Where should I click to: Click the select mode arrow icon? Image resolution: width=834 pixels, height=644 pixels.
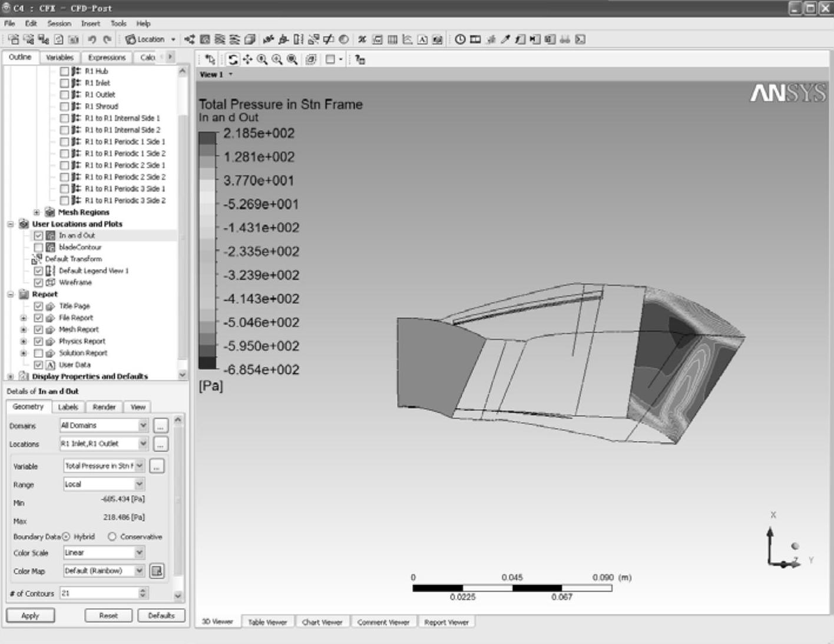coord(210,59)
